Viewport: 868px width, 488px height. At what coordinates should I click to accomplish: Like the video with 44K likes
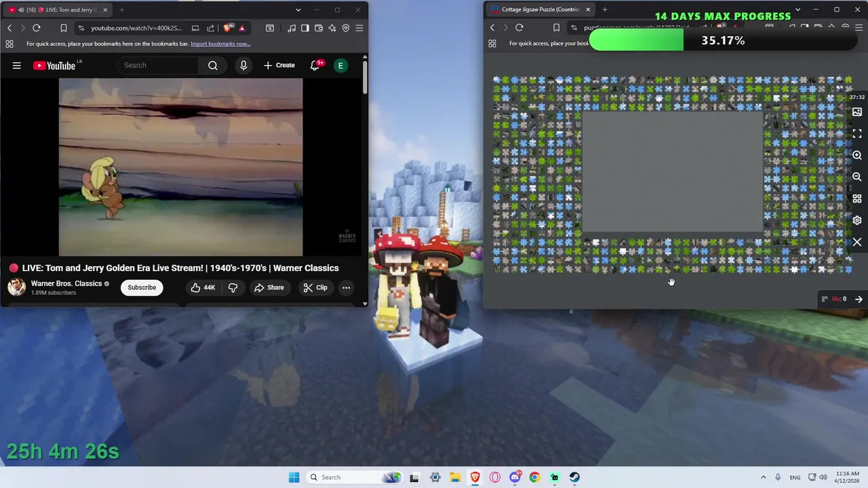[x=203, y=287]
